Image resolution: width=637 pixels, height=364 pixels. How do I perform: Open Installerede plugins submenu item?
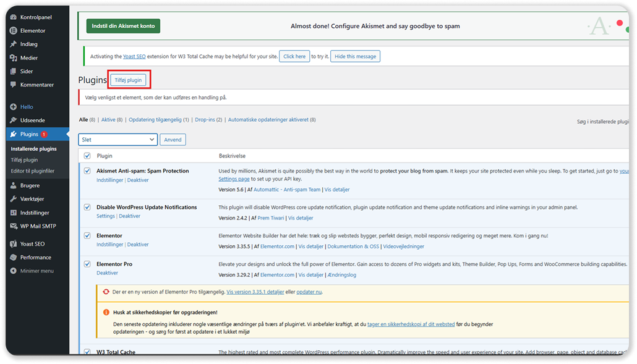pyautogui.click(x=34, y=149)
